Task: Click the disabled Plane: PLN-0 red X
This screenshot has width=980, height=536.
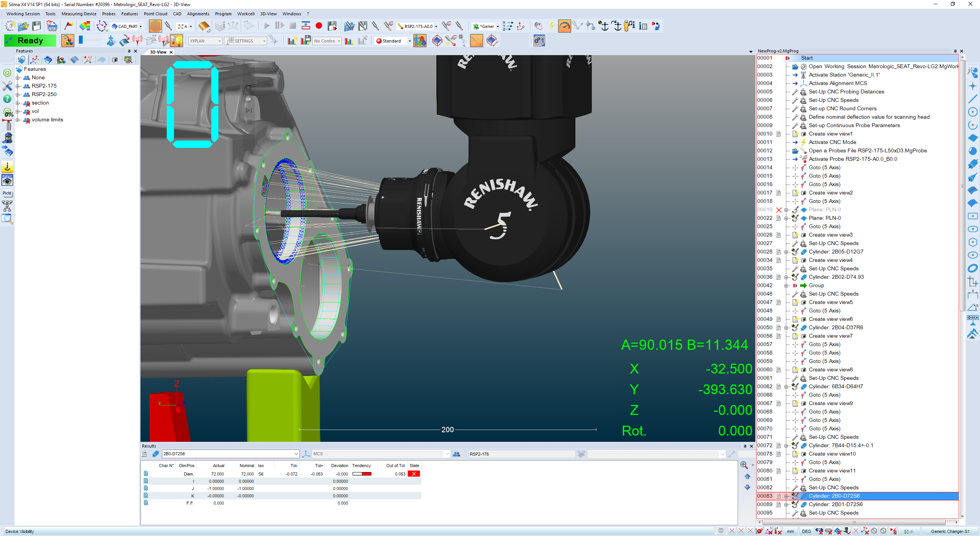Action: [779, 210]
